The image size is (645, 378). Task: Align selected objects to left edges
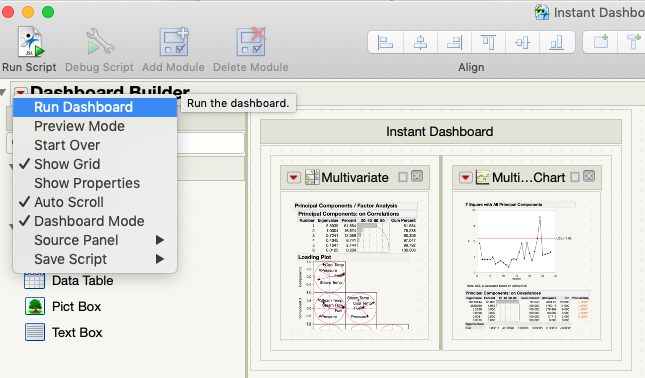[385, 42]
